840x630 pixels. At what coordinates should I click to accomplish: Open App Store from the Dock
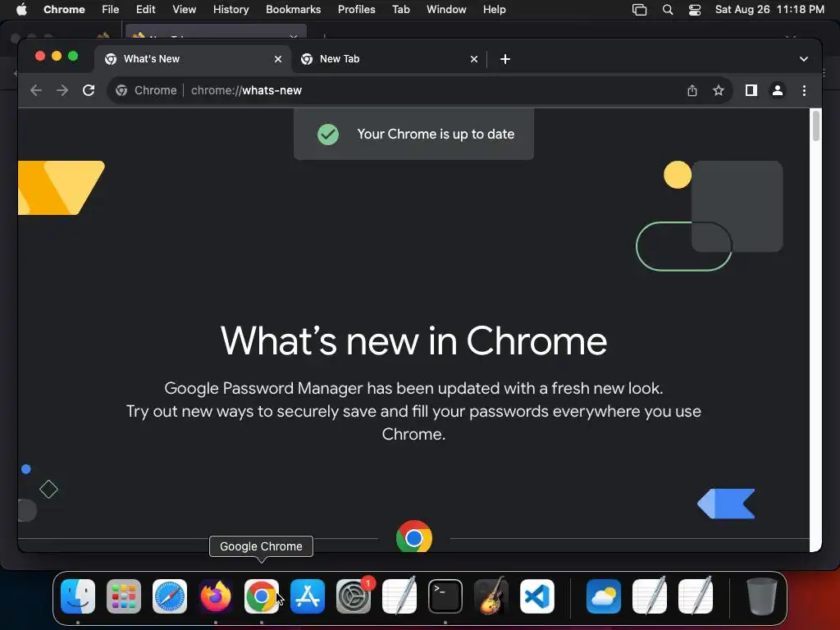[308, 596]
